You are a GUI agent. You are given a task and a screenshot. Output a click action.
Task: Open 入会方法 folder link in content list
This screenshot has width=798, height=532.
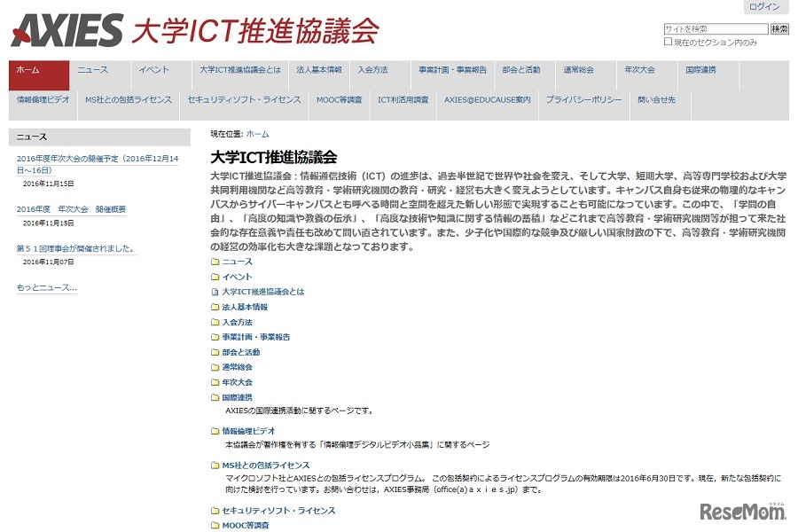pyautogui.click(x=237, y=322)
